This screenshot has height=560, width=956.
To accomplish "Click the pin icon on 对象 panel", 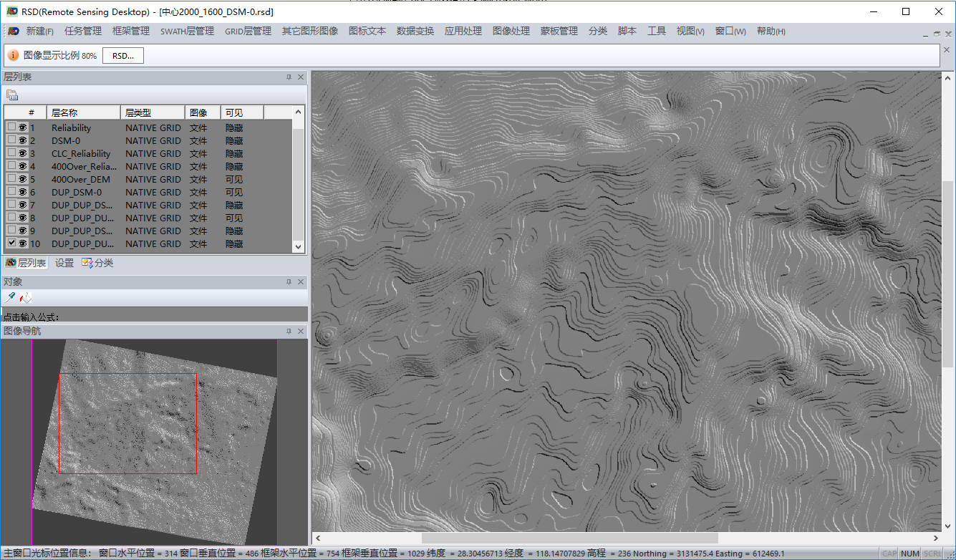I will tap(289, 281).
